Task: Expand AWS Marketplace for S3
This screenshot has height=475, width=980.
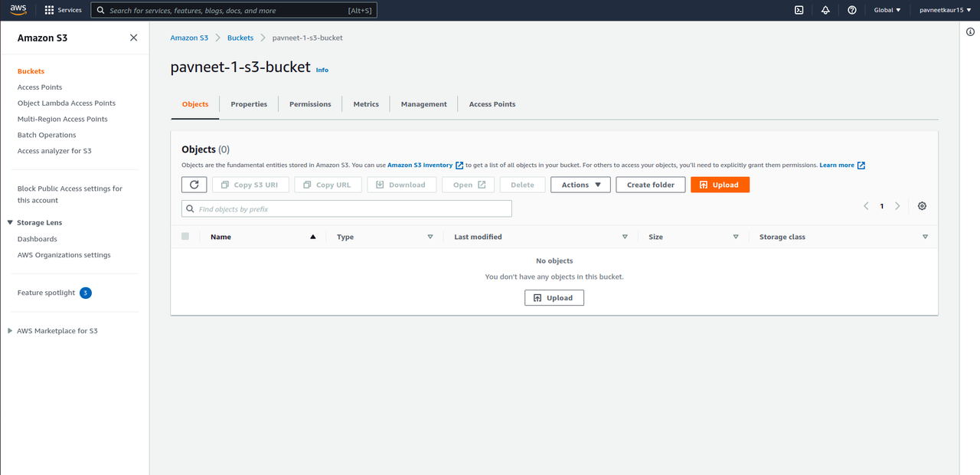Action: 10,331
